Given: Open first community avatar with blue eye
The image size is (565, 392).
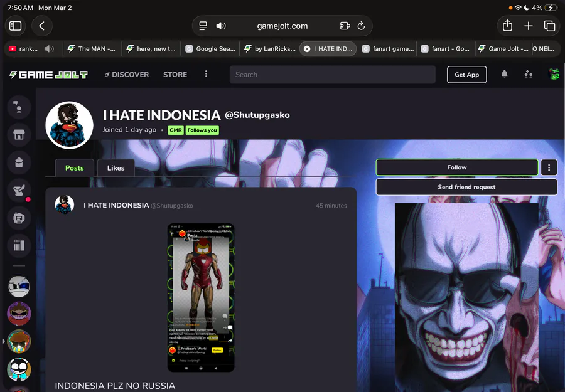Looking at the screenshot, I should click(19, 286).
